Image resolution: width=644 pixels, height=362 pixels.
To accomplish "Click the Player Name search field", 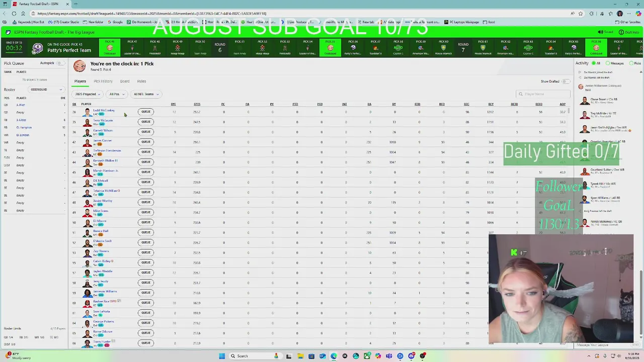I will [543, 94].
